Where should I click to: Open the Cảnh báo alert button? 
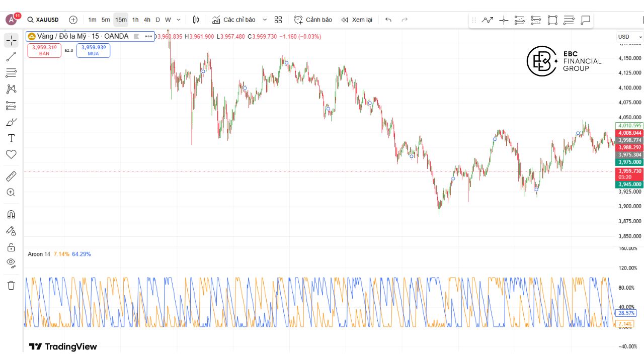pyautogui.click(x=313, y=20)
